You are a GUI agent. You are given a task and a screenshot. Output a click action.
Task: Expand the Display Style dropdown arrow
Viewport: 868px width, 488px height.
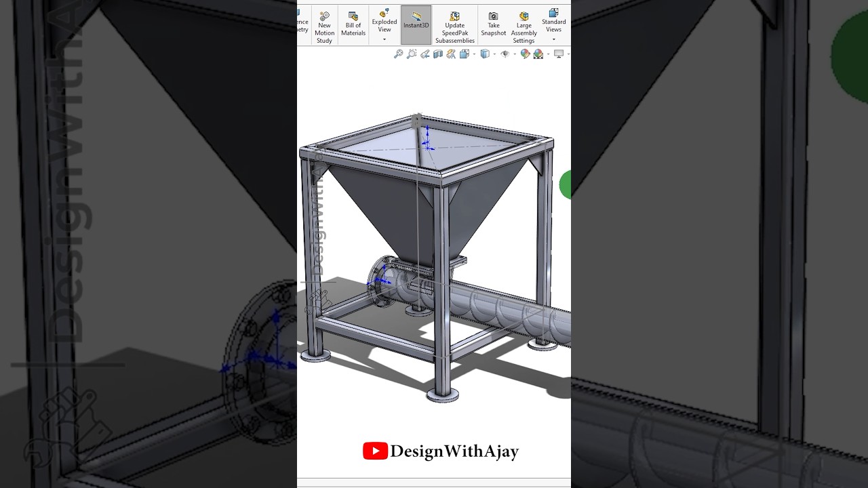[x=494, y=54]
